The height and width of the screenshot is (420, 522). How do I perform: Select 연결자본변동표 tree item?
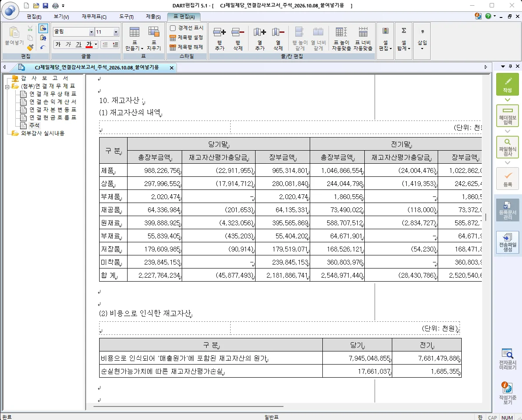point(53,110)
